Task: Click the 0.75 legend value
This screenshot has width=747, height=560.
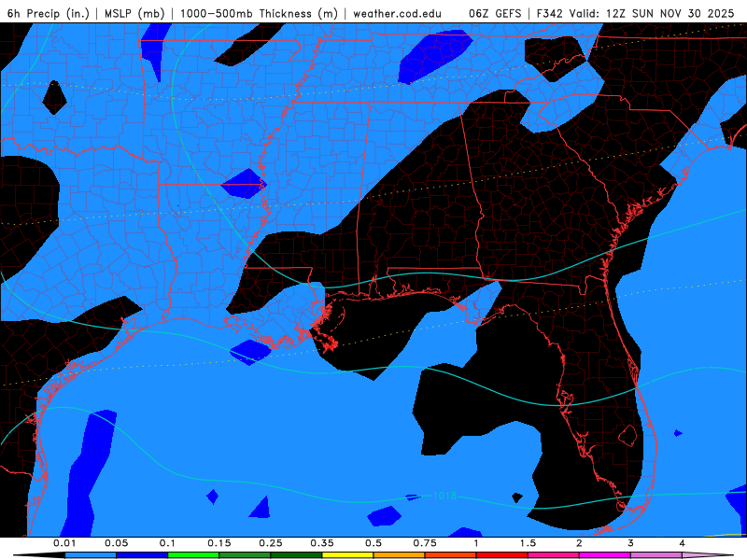Action: click(x=425, y=543)
